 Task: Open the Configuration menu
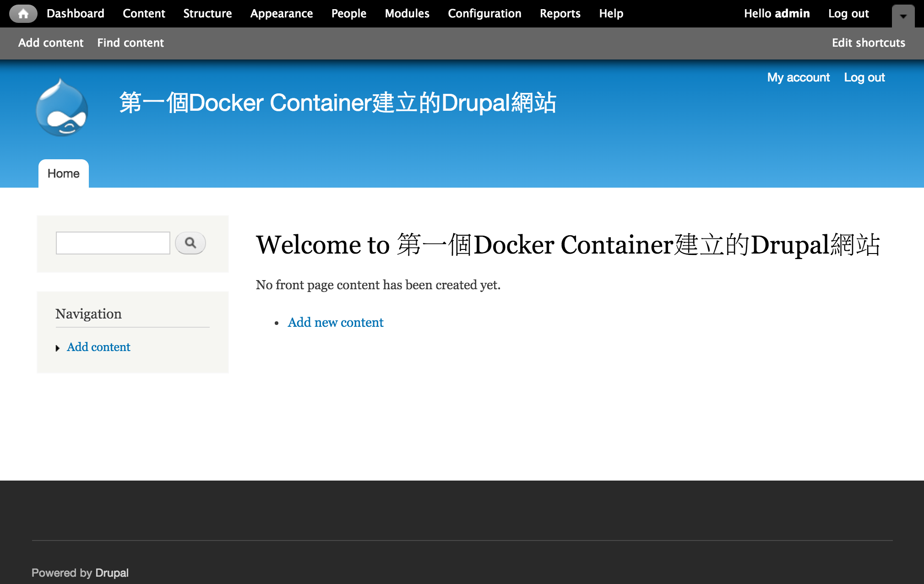484,14
